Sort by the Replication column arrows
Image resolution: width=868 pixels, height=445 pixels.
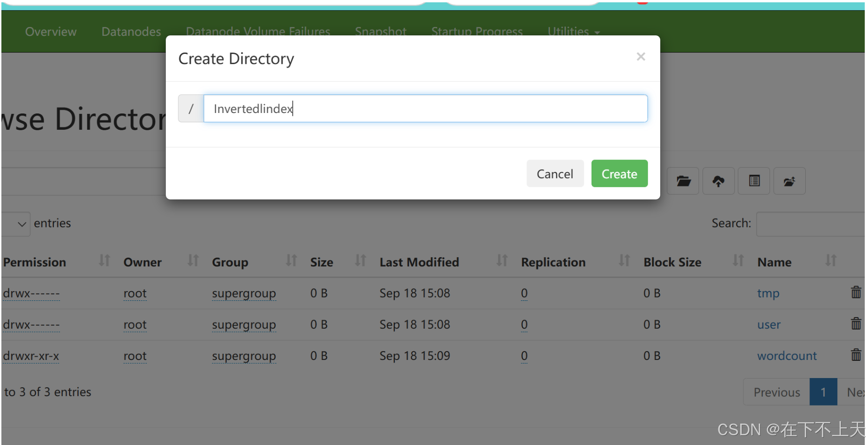pos(625,261)
